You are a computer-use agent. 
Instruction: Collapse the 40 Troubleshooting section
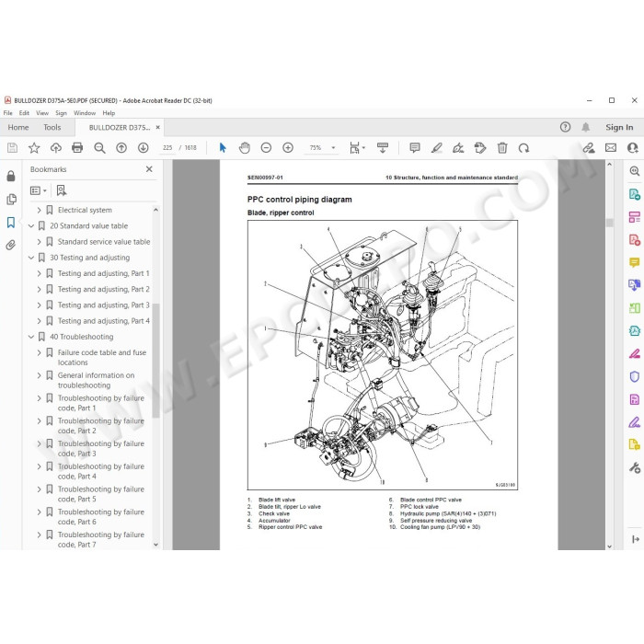(30, 337)
